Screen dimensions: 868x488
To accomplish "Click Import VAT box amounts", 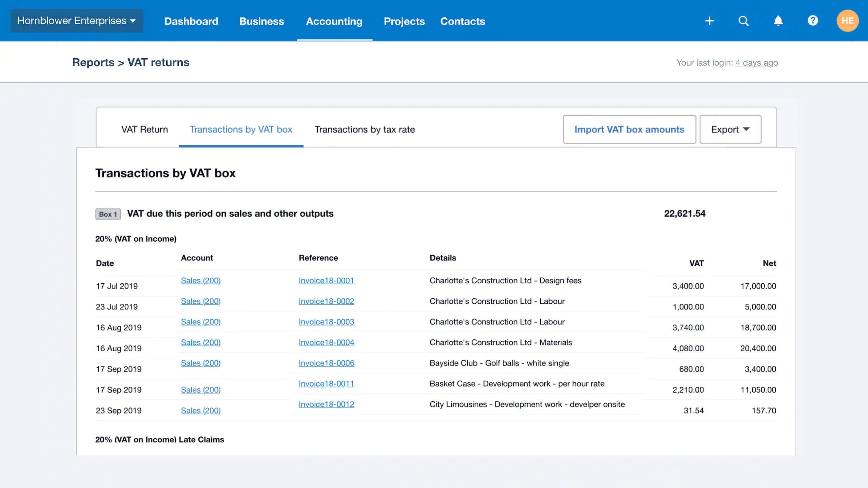I will (x=629, y=129).
